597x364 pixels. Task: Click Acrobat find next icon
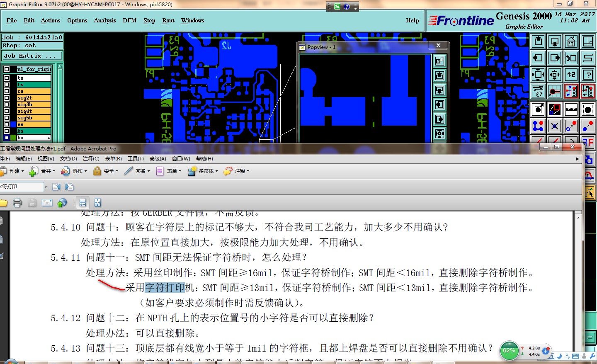click(x=69, y=187)
